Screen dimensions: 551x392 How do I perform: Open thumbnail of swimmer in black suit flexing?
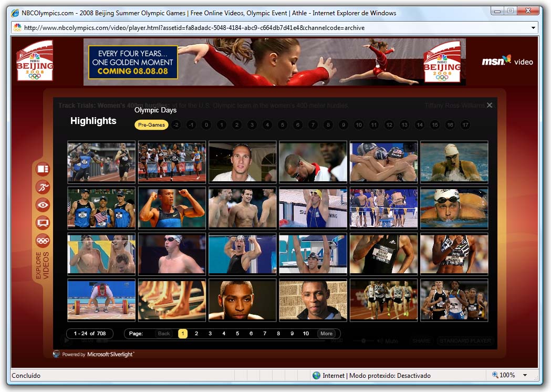(x=243, y=254)
